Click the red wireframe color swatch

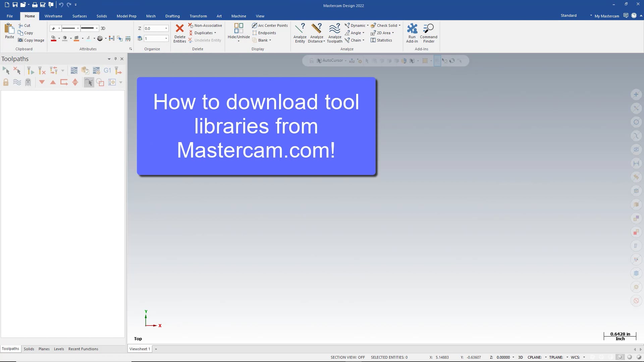(53, 39)
